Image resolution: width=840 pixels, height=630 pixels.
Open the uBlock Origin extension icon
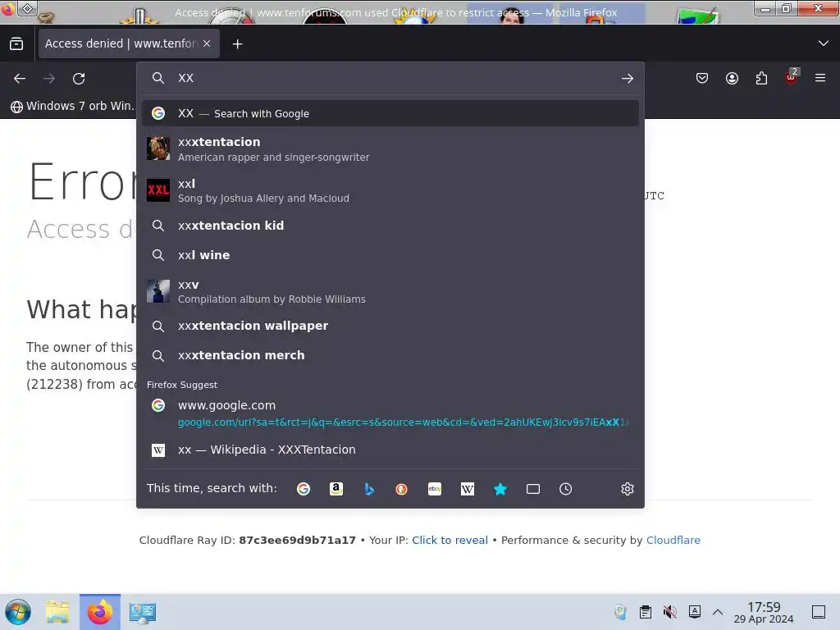(792, 78)
